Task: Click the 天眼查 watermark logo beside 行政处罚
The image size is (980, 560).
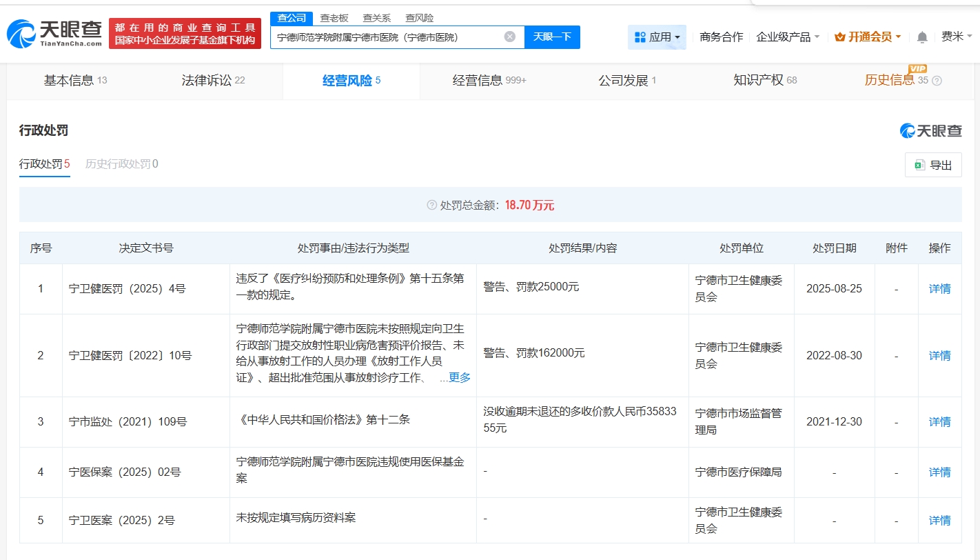Action: pyautogui.click(x=930, y=131)
